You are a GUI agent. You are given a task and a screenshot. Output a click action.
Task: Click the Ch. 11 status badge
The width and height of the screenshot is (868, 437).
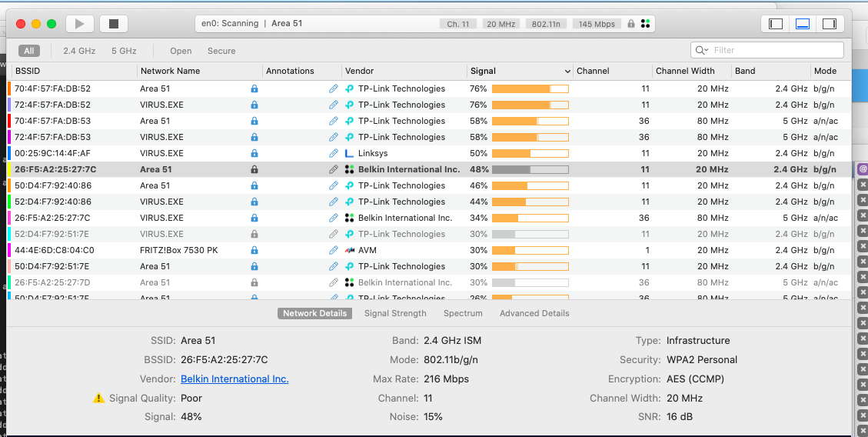point(457,24)
